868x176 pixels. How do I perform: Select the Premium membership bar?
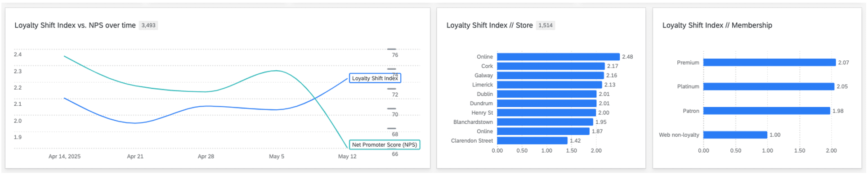coord(770,63)
